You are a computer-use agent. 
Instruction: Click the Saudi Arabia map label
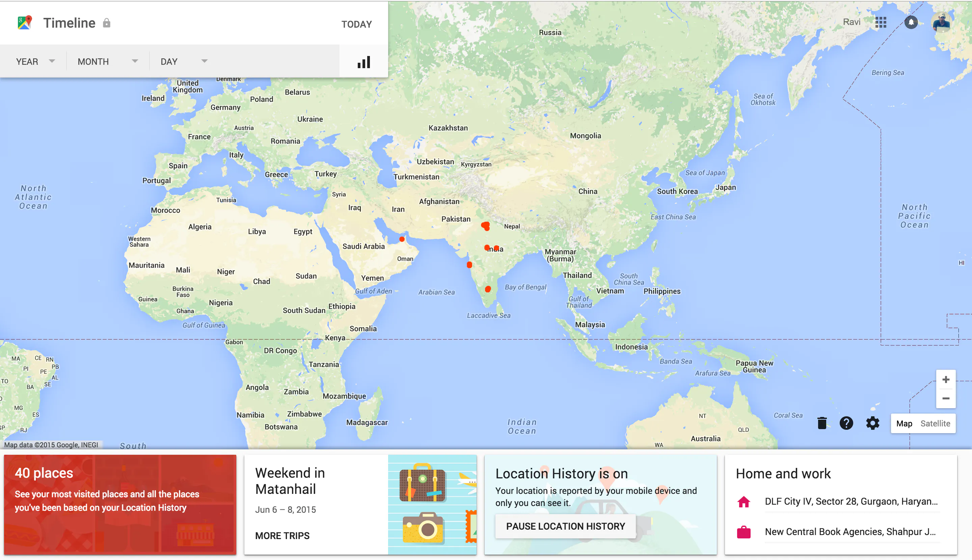363,247
